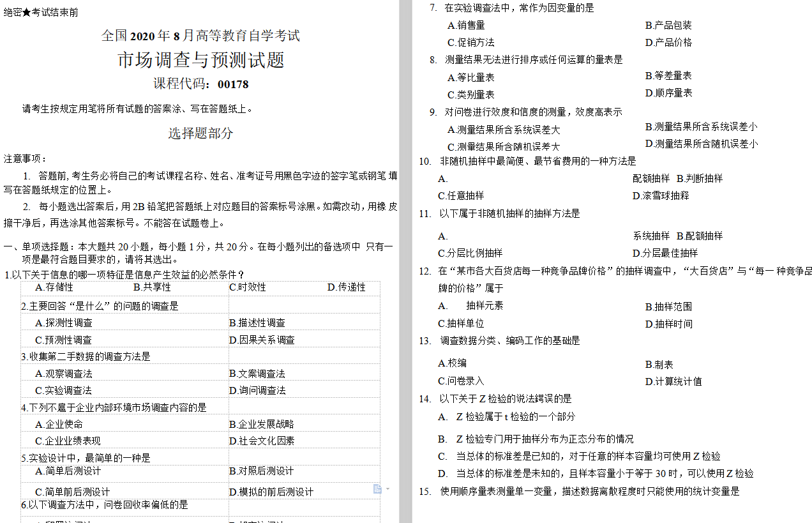Select answer "A.探测性调查"
The height and width of the screenshot is (523, 812).
64,323
